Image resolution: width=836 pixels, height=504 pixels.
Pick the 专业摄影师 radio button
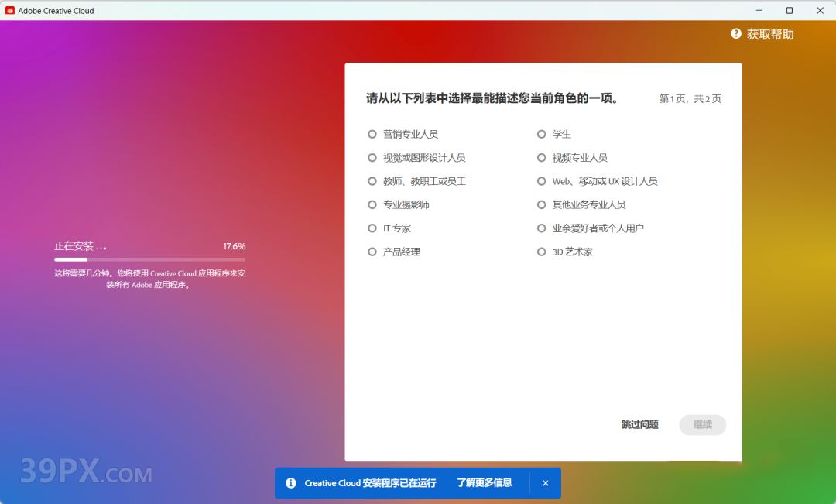[372, 204]
